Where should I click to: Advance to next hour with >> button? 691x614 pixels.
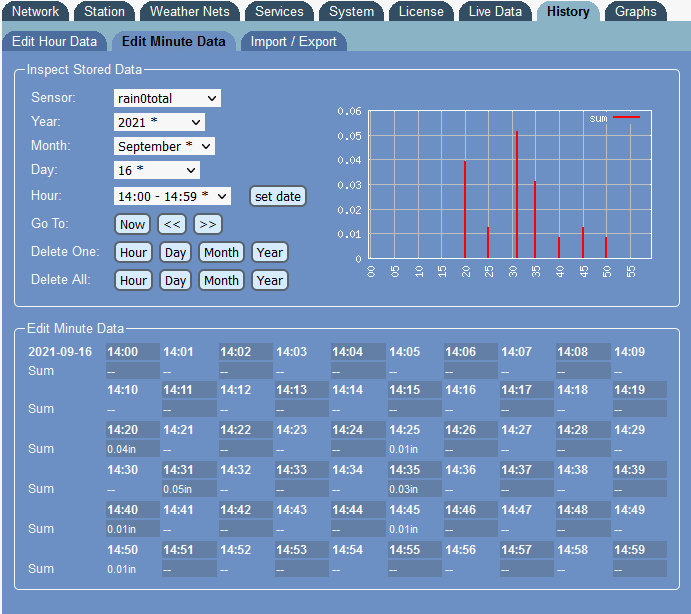[208, 224]
